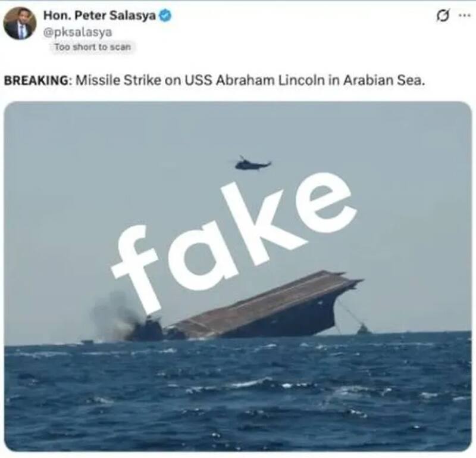Open the Grok explain-post icon
Image resolution: width=476 pixels, height=458 pixels.
pyautogui.click(x=442, y=16)
